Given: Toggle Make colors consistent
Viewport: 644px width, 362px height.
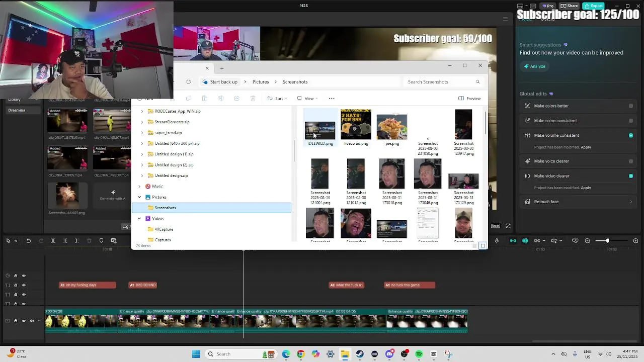Looking at the screenshot, I should [x=631, y=121].
